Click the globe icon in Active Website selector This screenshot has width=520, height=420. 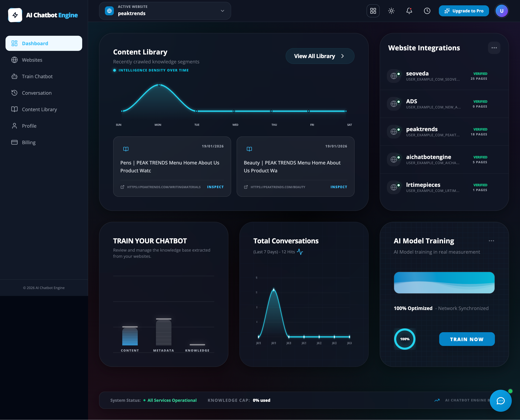pos(109,11)
